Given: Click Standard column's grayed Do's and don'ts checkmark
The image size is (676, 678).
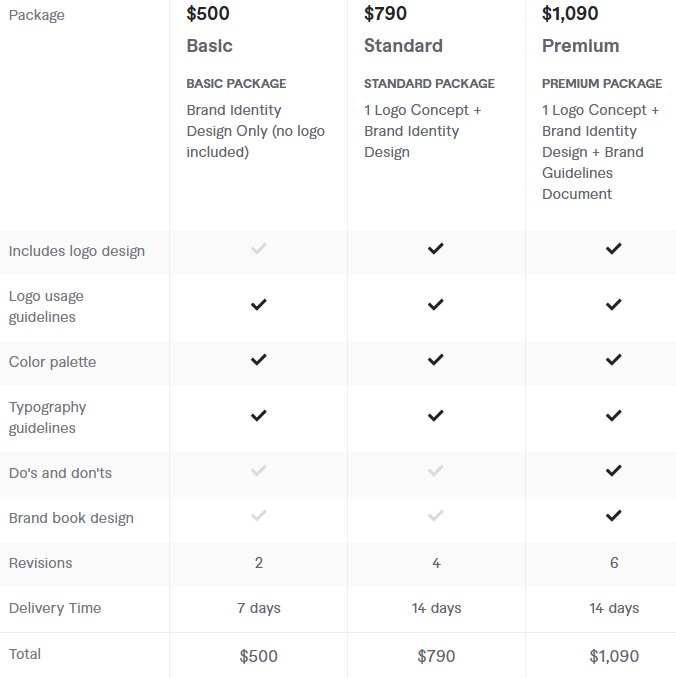Looking at the screenshot, I should click(435, 471).
